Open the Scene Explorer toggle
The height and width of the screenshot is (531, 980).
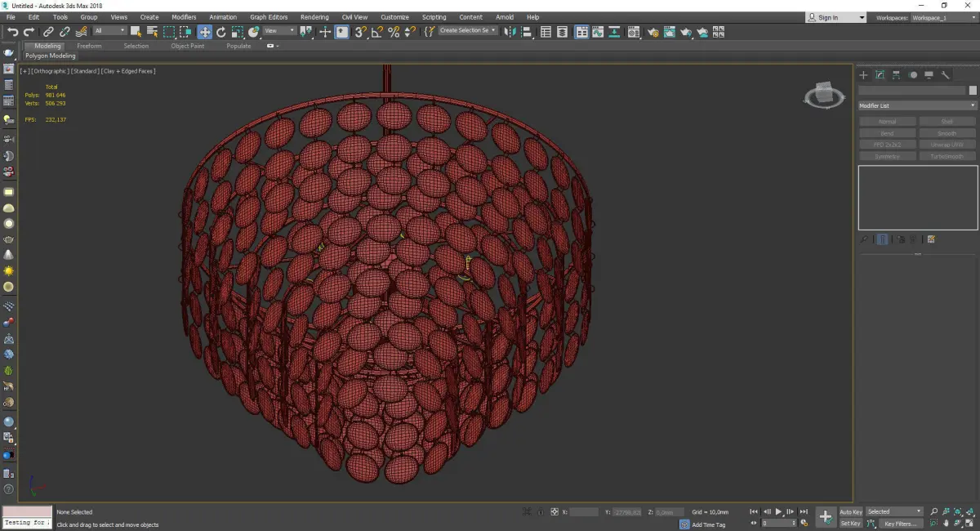[x=546, y=32]
